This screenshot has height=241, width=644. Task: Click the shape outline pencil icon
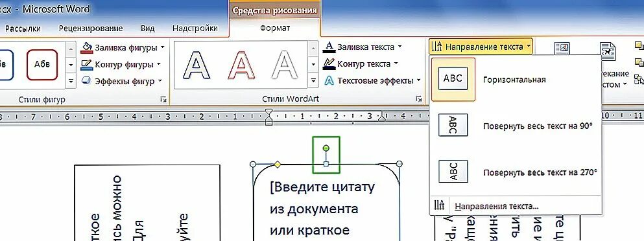click(87, 64)
